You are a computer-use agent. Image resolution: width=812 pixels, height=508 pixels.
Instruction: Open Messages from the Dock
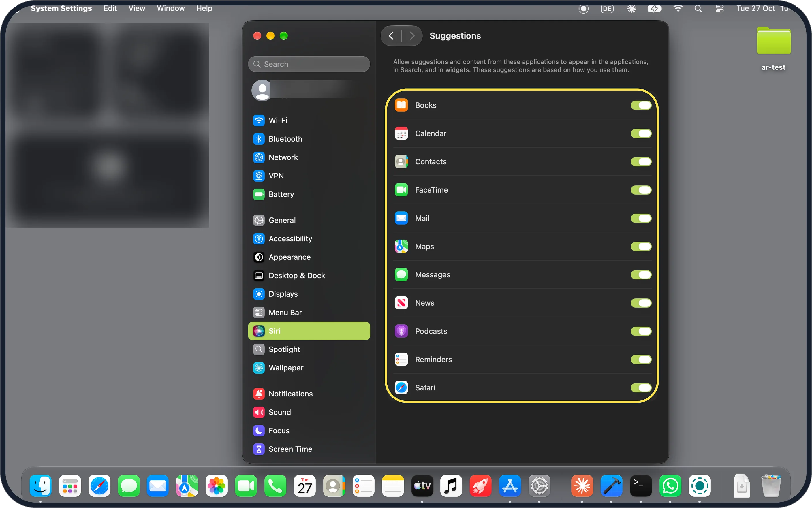tap(129, 486)
